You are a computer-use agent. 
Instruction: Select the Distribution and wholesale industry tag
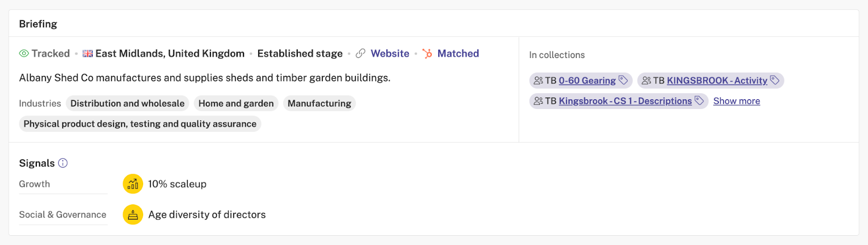(127, 104)
